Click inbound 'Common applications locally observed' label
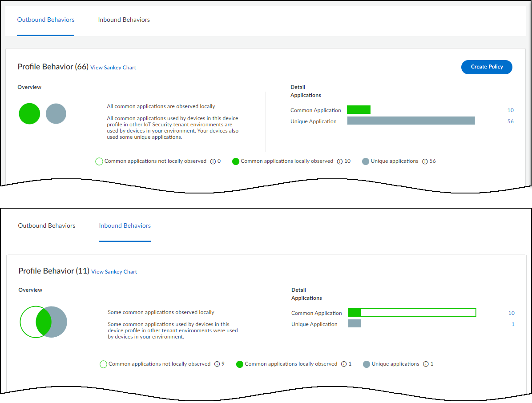The image size is (532, 403). 291,364
